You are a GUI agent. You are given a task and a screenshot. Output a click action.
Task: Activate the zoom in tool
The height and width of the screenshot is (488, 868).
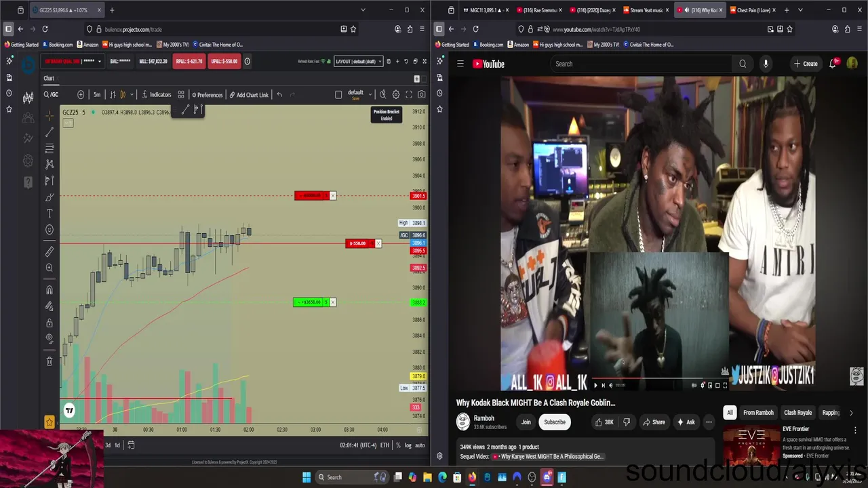click(50, 268)
